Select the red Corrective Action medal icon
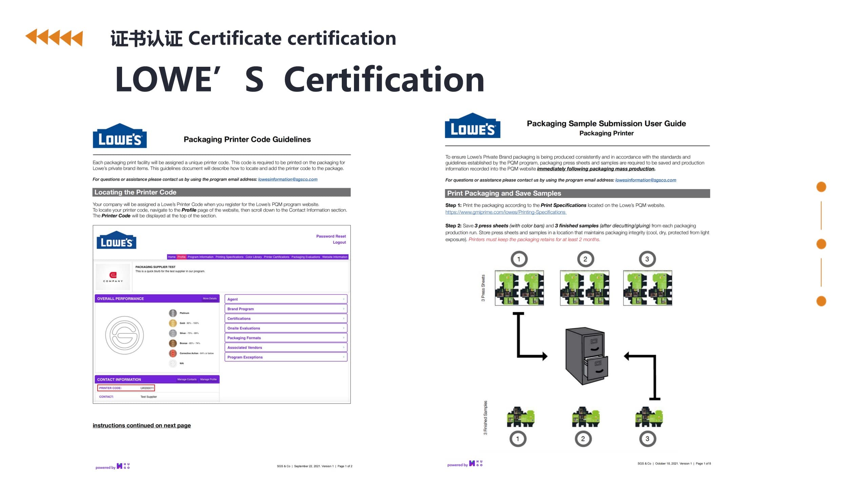This screenshot has width=868, height=488. click(173, 353)
